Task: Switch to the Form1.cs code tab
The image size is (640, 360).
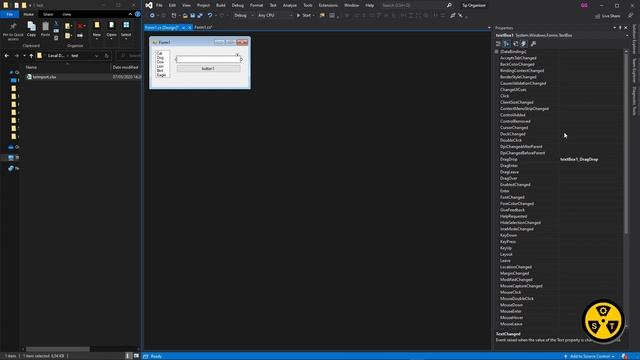Action: [x=203, y=27]
